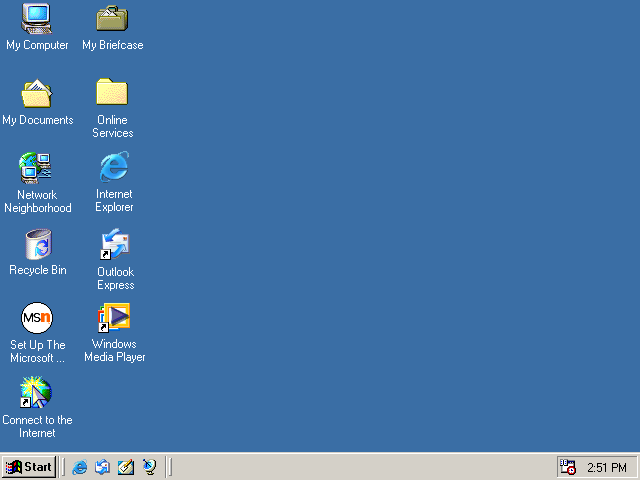
Task: Click the "Online Services" label text
Action: [x=113, y=127]
